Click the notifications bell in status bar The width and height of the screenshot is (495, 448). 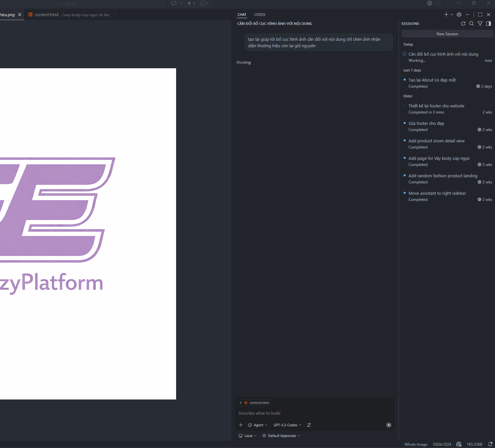(x=490, y=444)
